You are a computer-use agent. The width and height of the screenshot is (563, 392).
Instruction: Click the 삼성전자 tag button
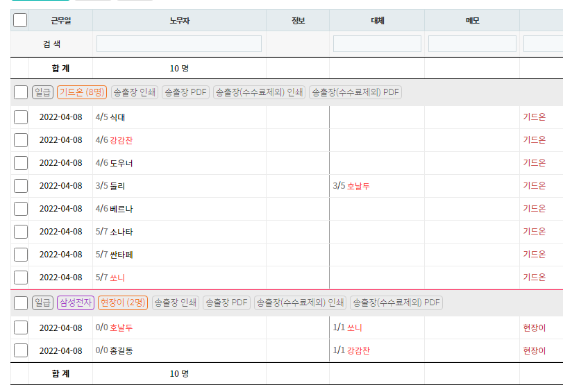76,302
